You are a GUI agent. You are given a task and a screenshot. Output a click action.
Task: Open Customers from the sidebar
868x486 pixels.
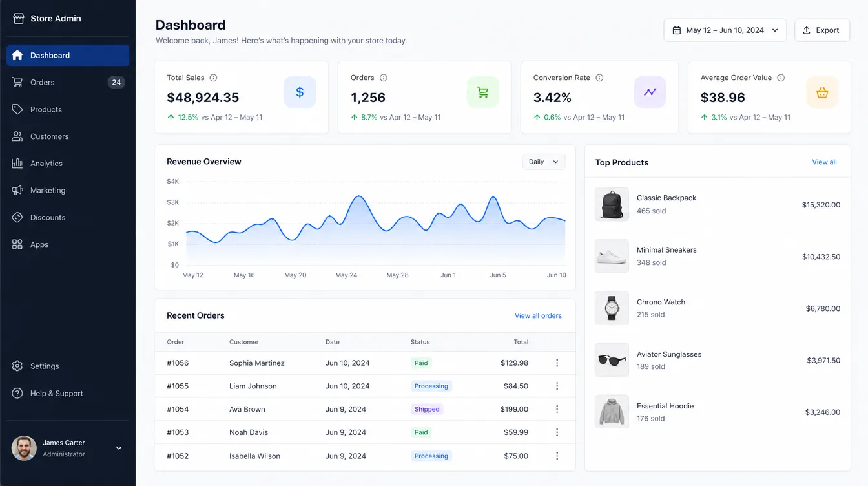[x=68, y=136]
